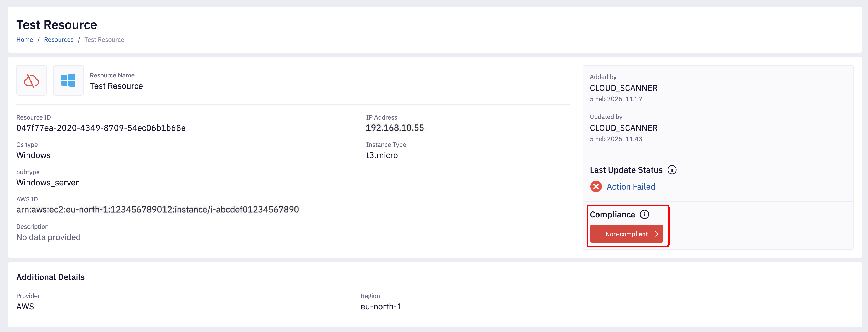The width and height of the screenshot is (868, 332).
Task: Go to Home breadcrumb link
Action: click(25, 40)
